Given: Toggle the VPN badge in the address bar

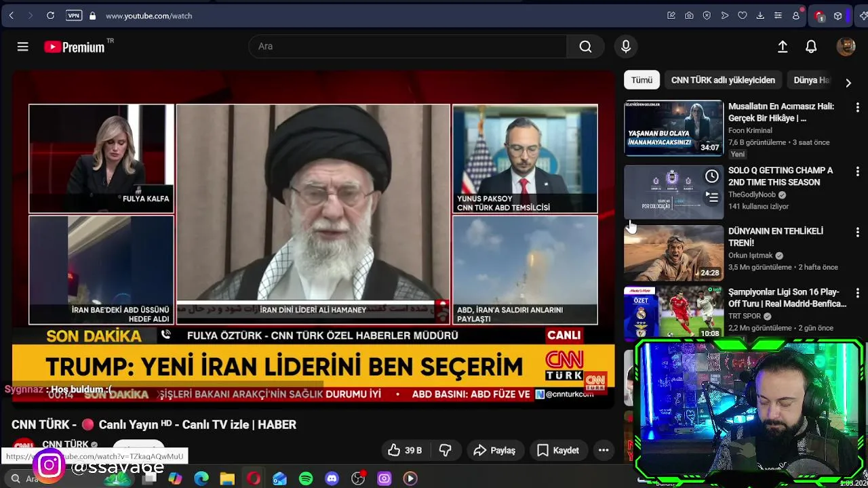Looking at the screenshot, I should [74, 16].
